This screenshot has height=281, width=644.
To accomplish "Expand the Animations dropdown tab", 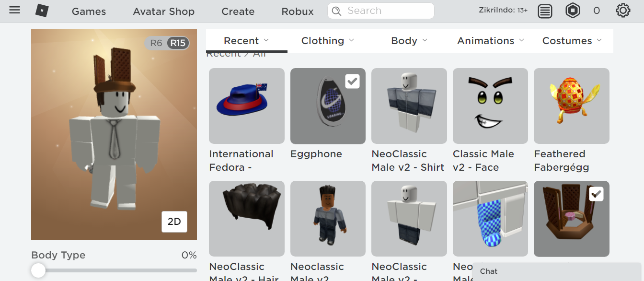I will (x=491, y=41).
